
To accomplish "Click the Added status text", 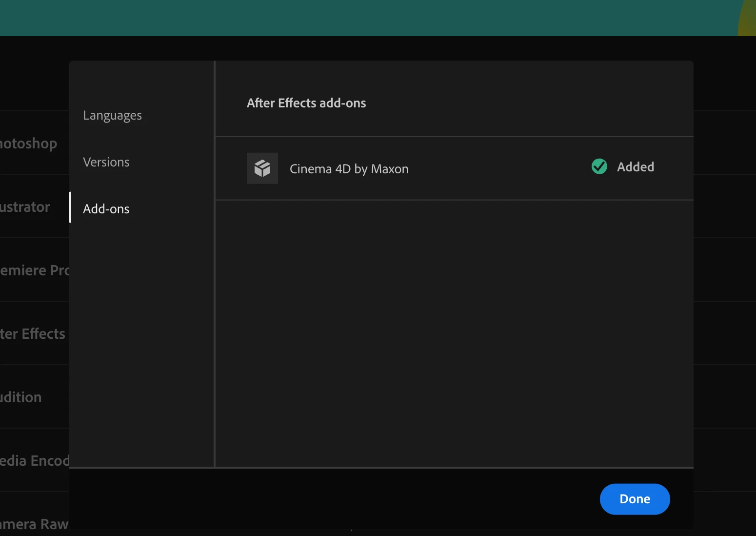I will (636, 167).
